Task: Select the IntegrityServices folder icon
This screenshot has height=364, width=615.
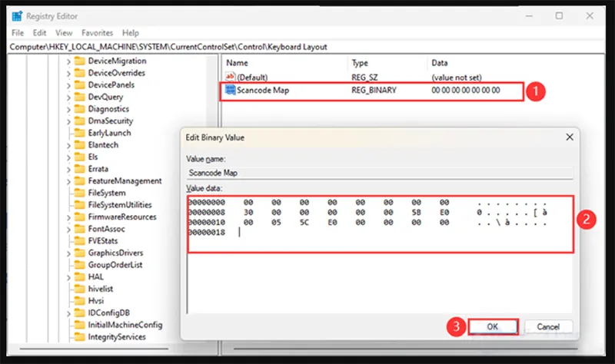Action: click(78, 337)
